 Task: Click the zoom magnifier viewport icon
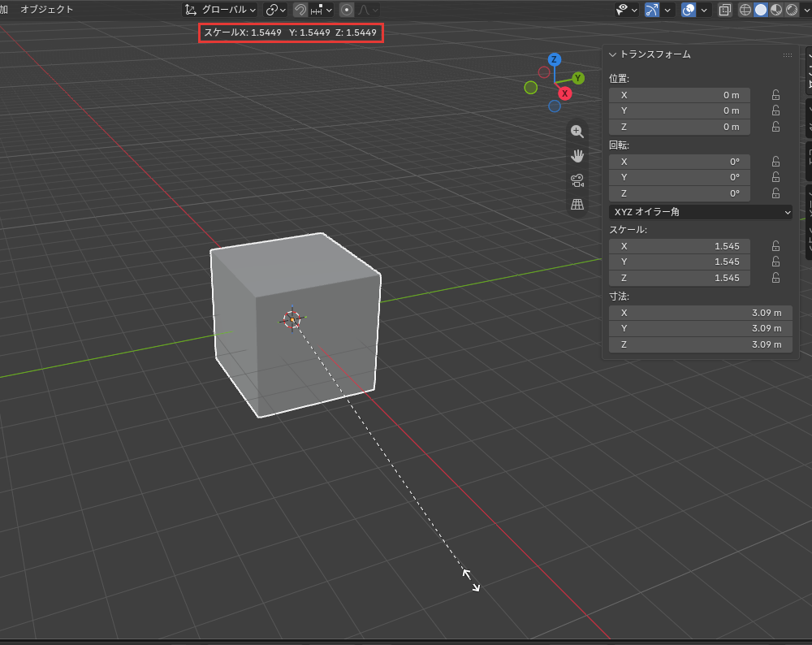click(x=577, y=132)
